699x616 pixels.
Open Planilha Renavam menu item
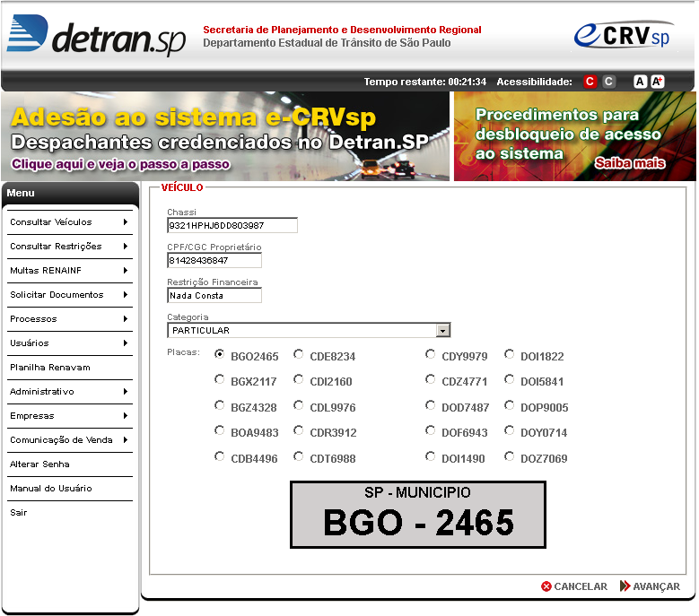[70, 368]
